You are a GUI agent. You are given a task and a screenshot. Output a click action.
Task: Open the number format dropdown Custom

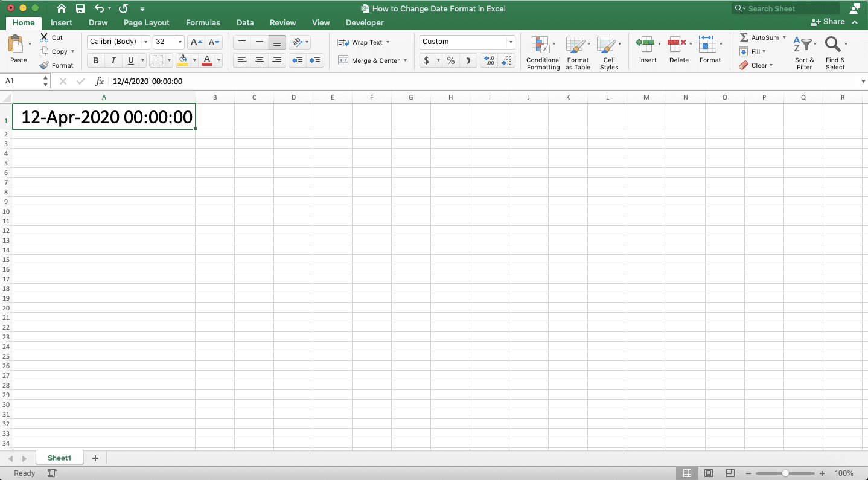[511, 42]
